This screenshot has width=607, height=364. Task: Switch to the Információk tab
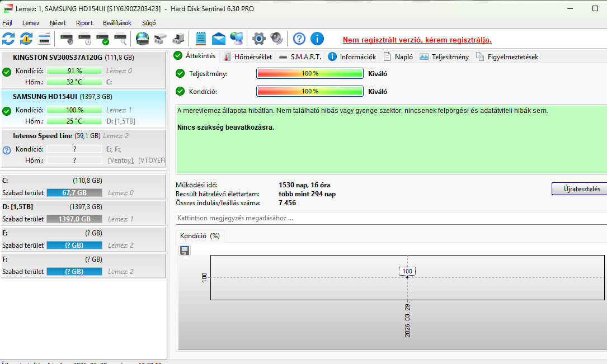click(x=352, y=57)
